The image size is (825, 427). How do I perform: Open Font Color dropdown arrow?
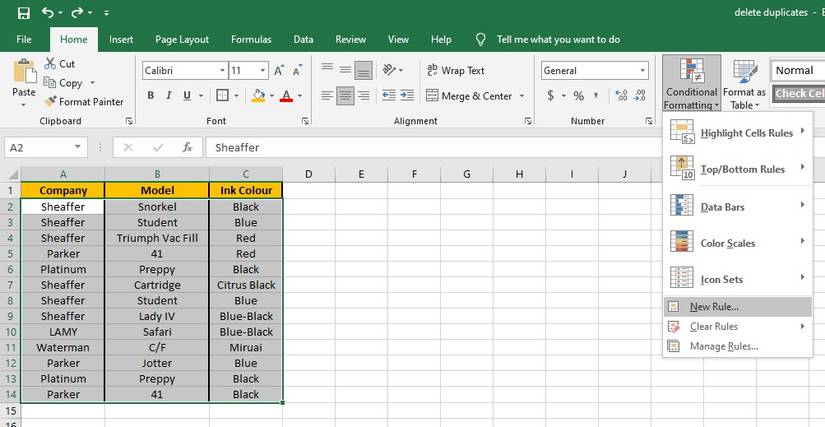pos(299,96)
